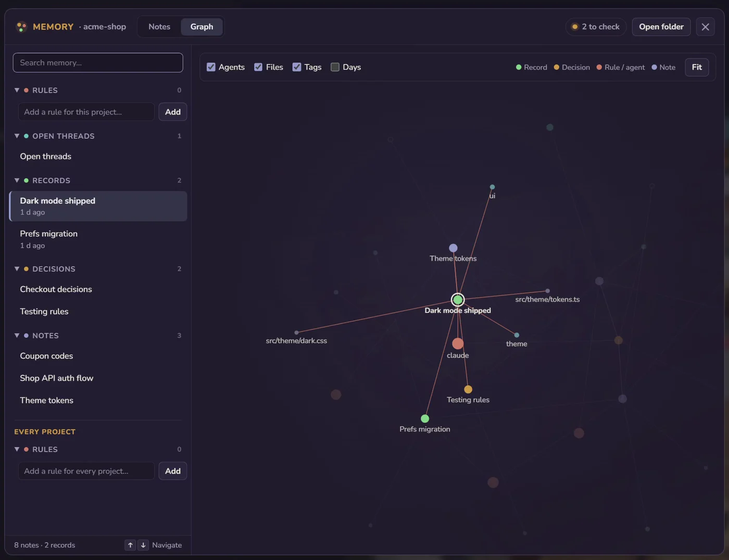Image resolution: width=729 pixels, height=560 pixels.
Task: Select the Graph tab
Action: click(x=202, y=27)
